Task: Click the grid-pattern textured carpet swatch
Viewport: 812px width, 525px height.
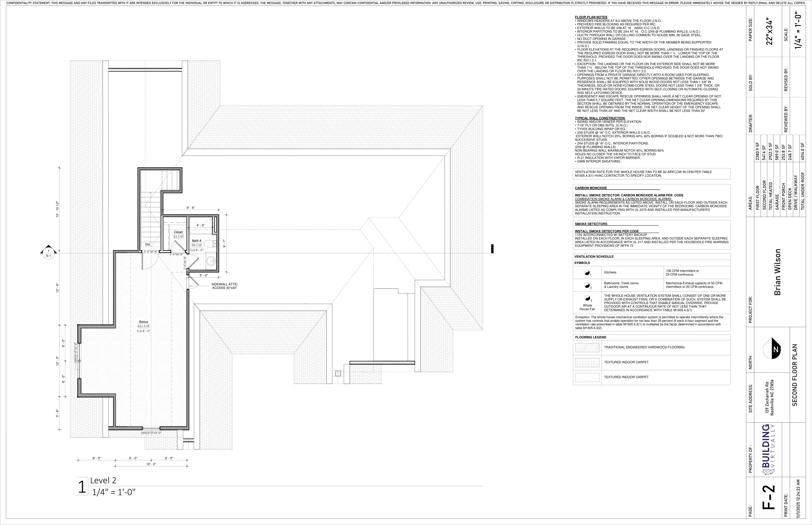Action: tap(587, 362)
